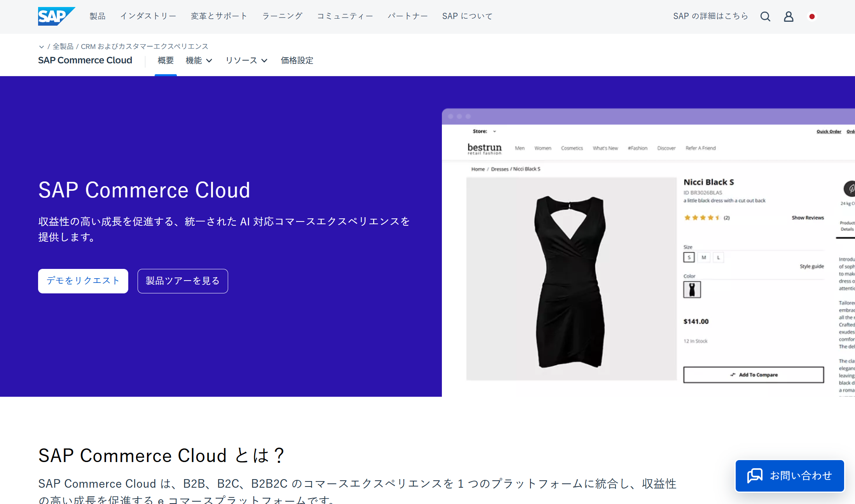855x504 pixels.
Task: Expand the breadcrumb chevron icon
Action: [41, 47]
